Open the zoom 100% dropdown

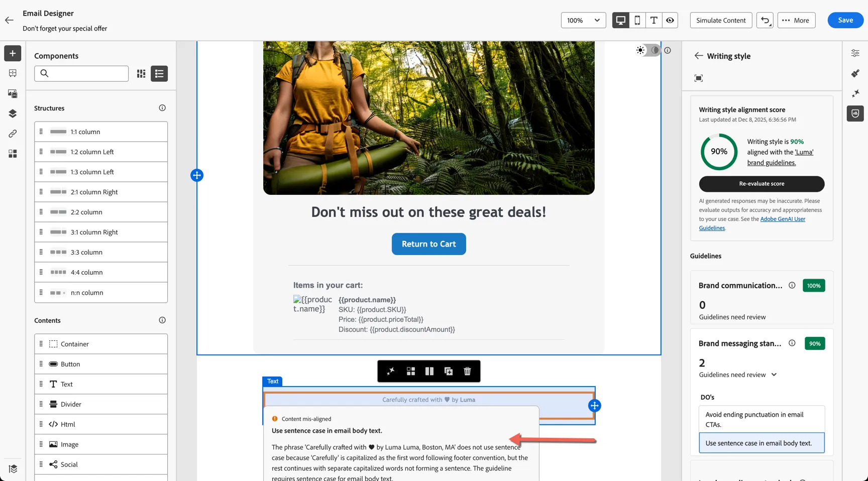(x=583, y=20)
